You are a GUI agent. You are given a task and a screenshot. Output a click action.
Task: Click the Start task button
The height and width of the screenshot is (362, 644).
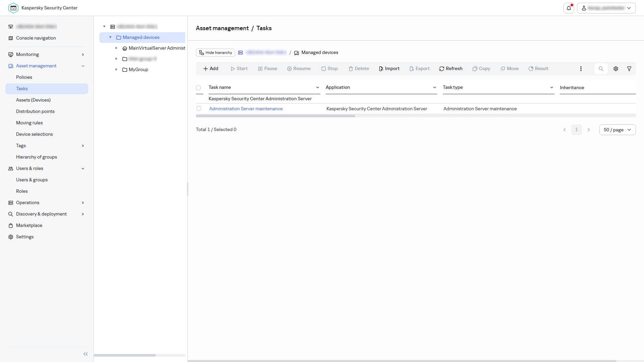tap(239, 69)
